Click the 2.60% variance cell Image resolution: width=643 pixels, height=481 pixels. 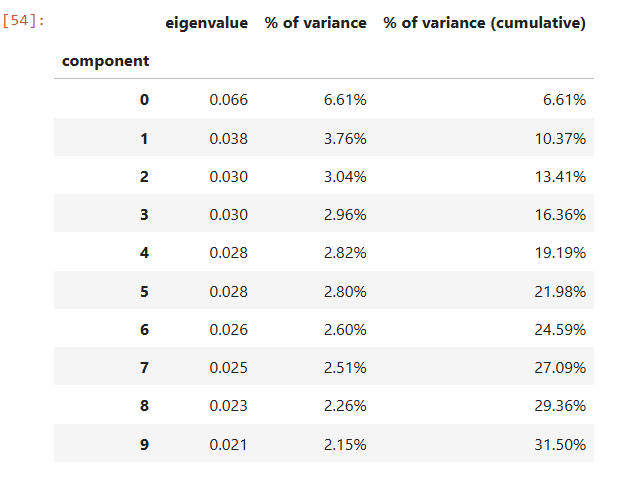(x=345, y=329)
